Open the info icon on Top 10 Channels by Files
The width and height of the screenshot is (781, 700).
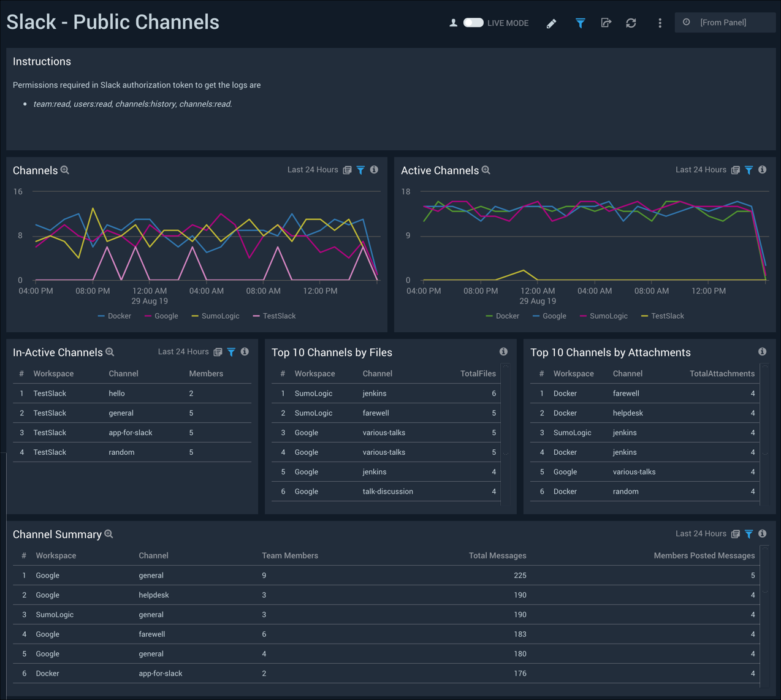tap(503, 352)
